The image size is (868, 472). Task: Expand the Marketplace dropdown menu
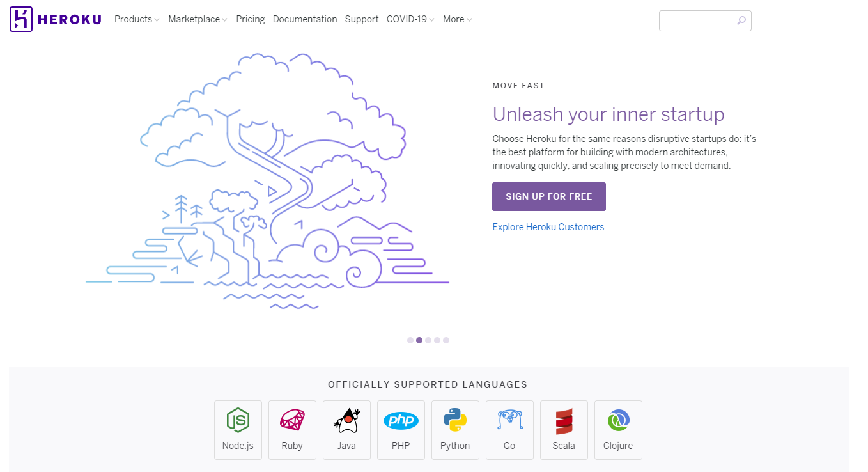click(x=198, y=19)
